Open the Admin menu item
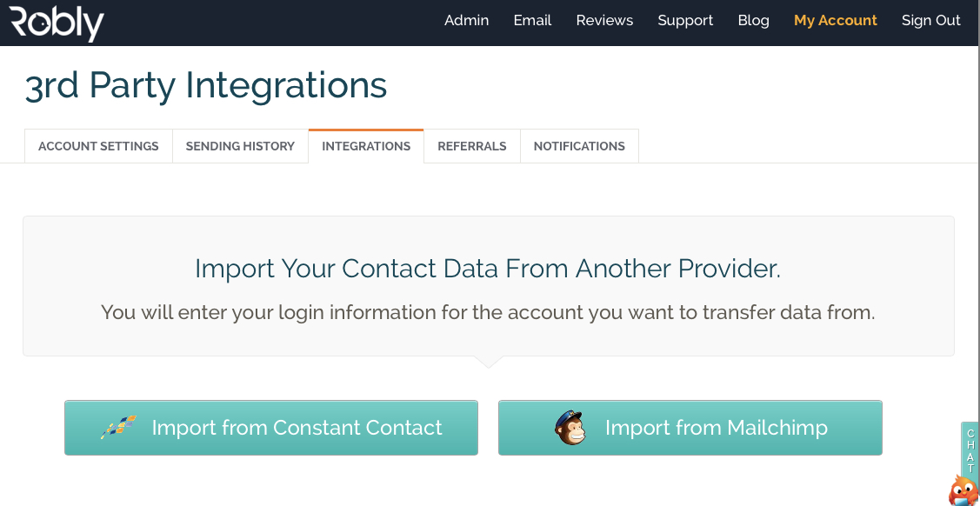Viewport: 980px width, 506px height. click(x=466, y=20)
